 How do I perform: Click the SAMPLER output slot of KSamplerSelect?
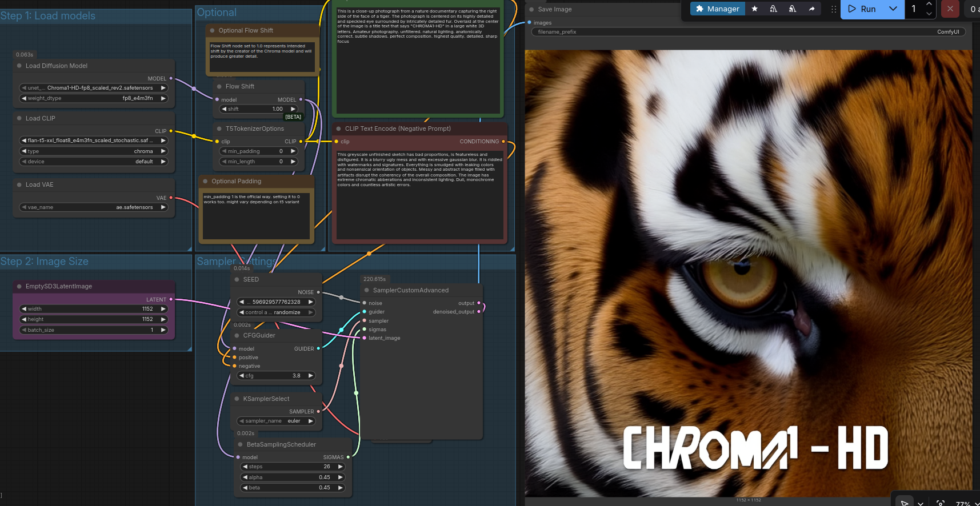coord(318,411)
